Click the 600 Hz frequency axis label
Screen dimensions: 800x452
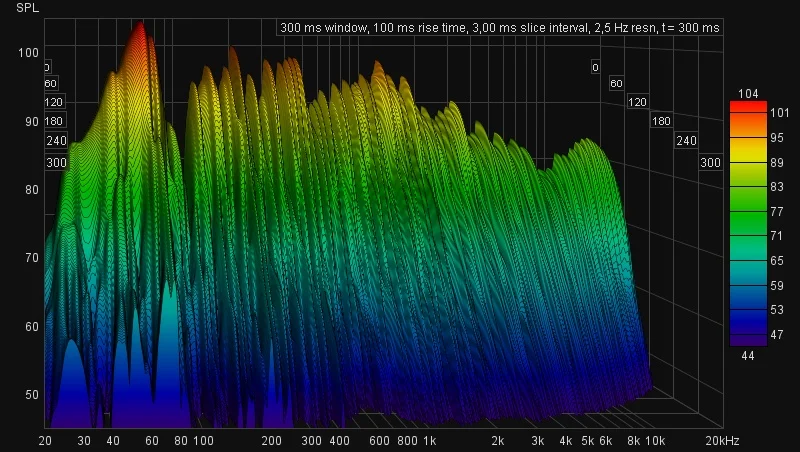379,440
